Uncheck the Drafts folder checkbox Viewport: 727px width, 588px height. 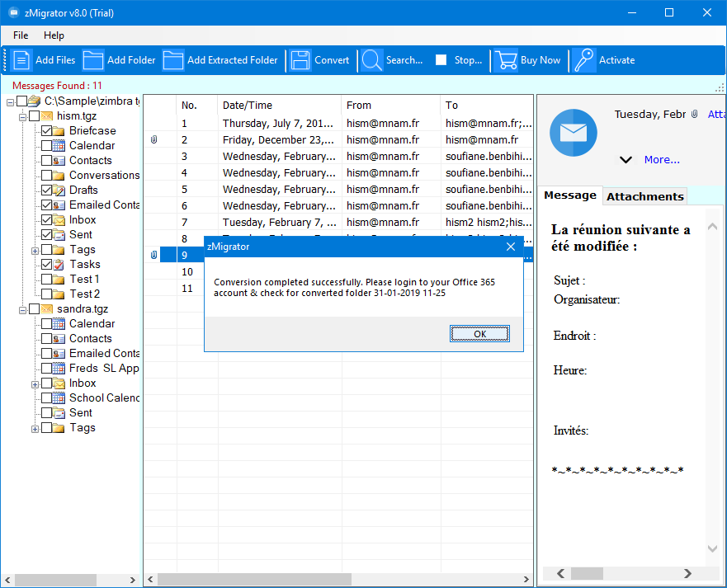coord(46,190)
